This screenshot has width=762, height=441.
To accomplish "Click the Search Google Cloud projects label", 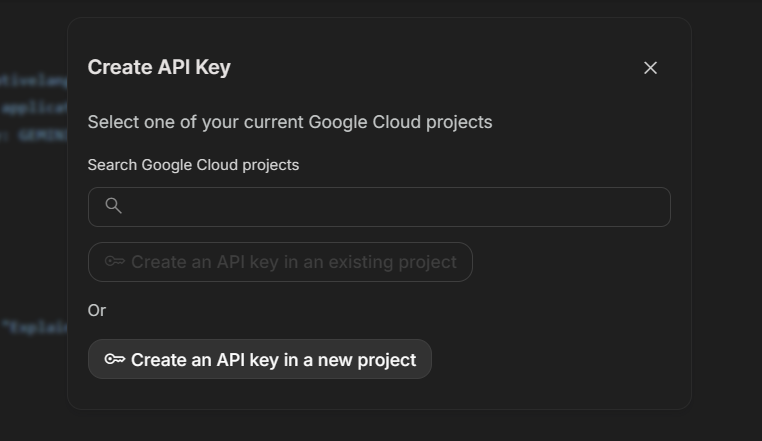I will pyautogui.click(x=193, y=165).
